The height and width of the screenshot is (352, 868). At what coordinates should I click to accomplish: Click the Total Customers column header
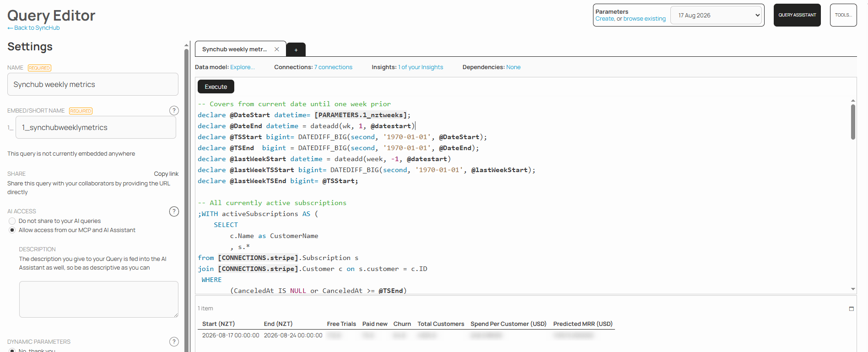[441, 324]
